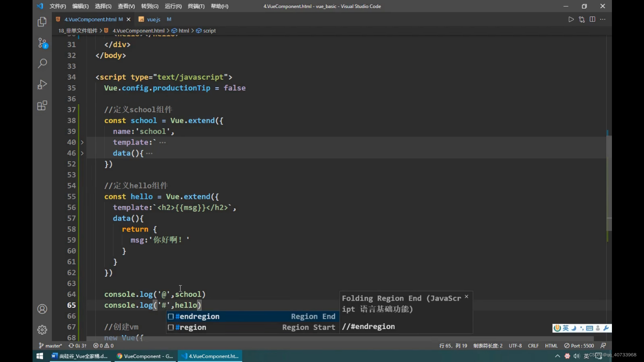The height and width of the screenshot is (362, 644).
Task: Click 行 65, 列 19 cursor position
Action: pyautogui.click(x=453, y=346)
